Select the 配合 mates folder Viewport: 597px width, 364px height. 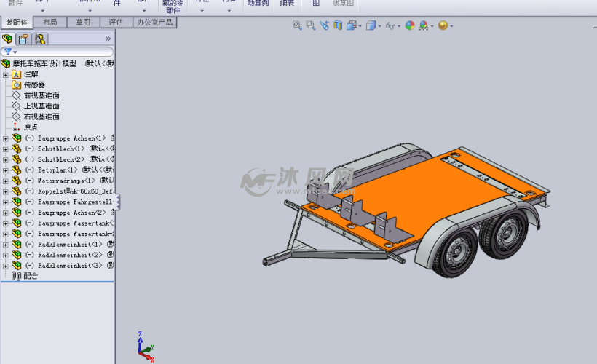pos(30,276)
